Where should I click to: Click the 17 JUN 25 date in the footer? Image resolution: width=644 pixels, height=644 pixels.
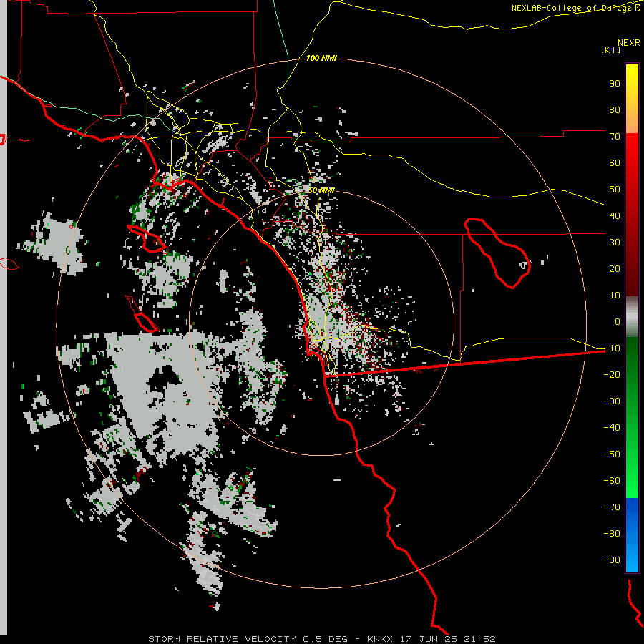pos(429,639)
